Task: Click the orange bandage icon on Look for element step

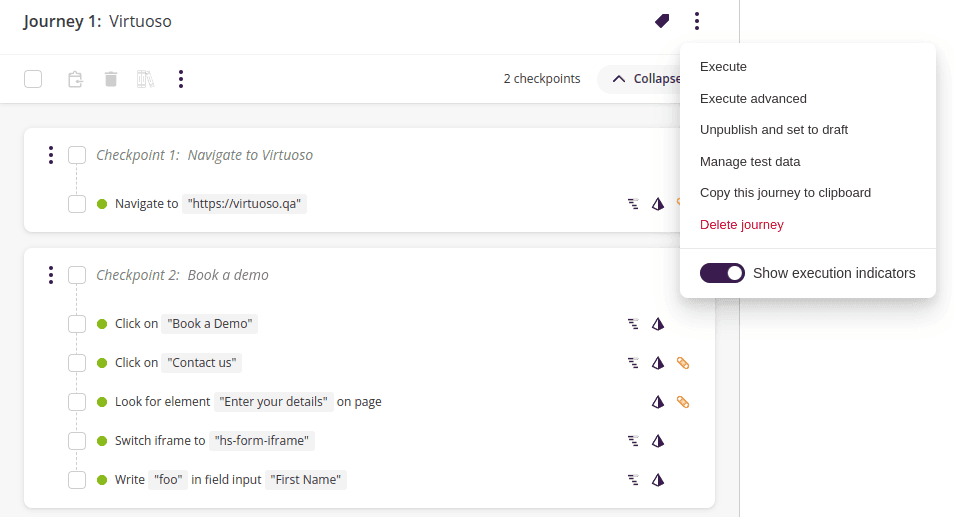Action: 683,402
